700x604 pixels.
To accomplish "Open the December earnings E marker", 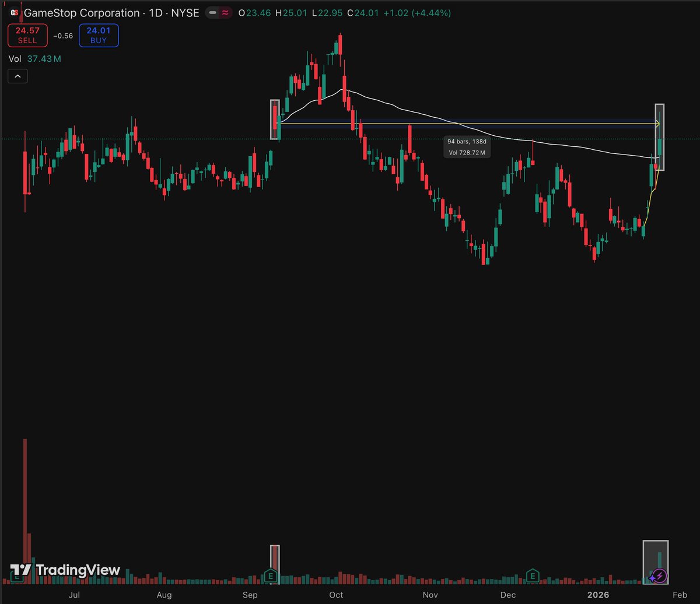I will pyautogui.click(x=532, y=576).
